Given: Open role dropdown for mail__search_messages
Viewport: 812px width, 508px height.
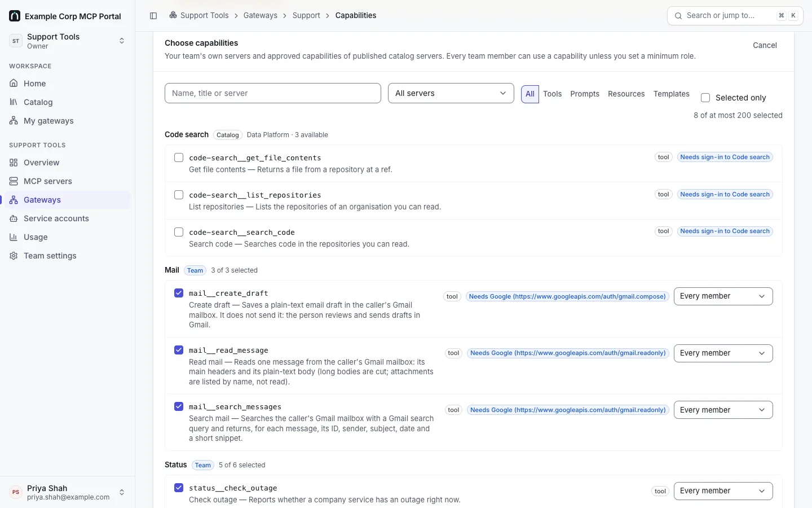Looking at the screenshot, I should [723, 410].
